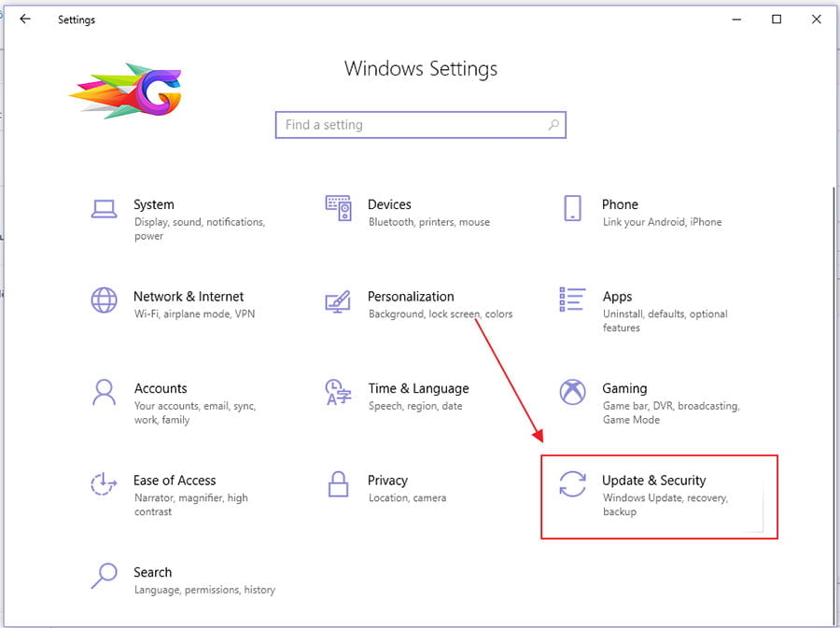Open the Phone settings title
The image size is (840, 628).
point(620,204)
